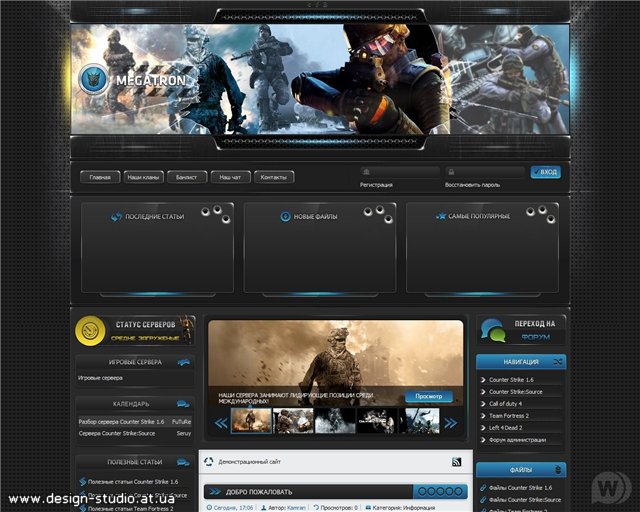Open the Главная menu item
The height and width of the screenshot is (512, 640).
pyautogui.click(x=100, y=177)
